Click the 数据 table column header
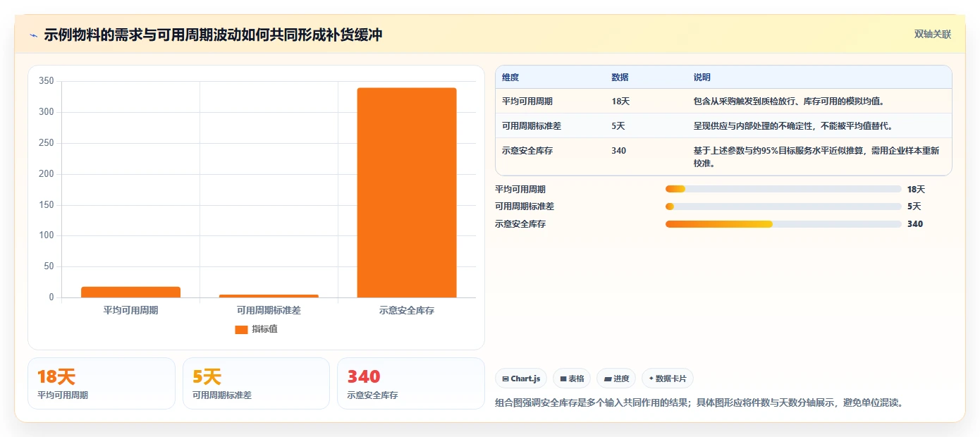 coord(620,78)
